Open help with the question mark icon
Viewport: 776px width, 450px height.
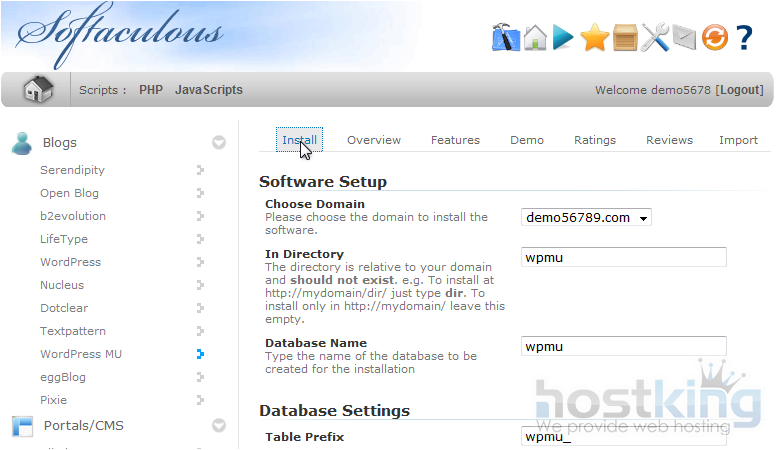[744, 38]
